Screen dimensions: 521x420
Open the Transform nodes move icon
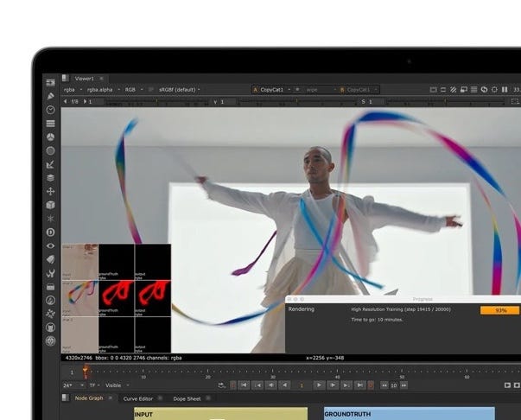coord(50,191)
